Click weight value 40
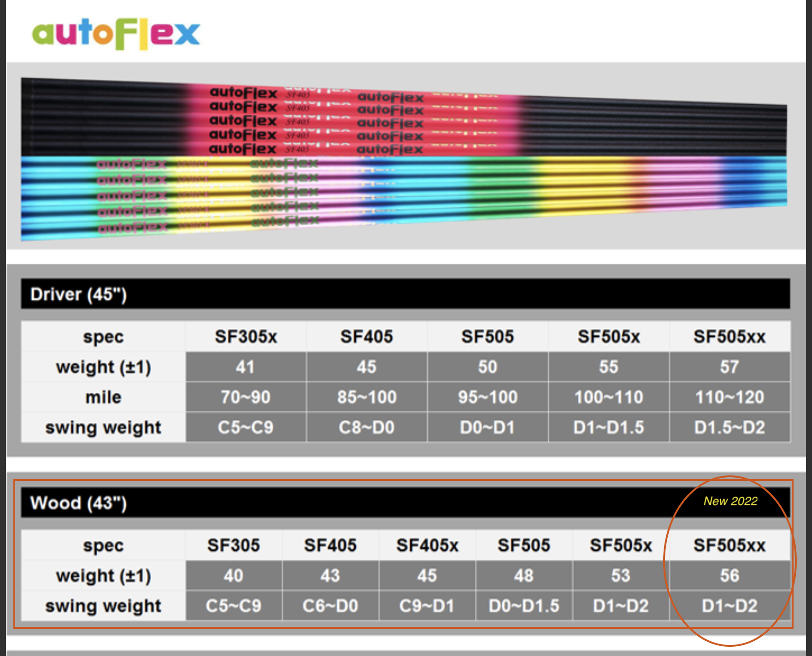Image resolution: width=812 pixels, height=656 pixels. 234,576
